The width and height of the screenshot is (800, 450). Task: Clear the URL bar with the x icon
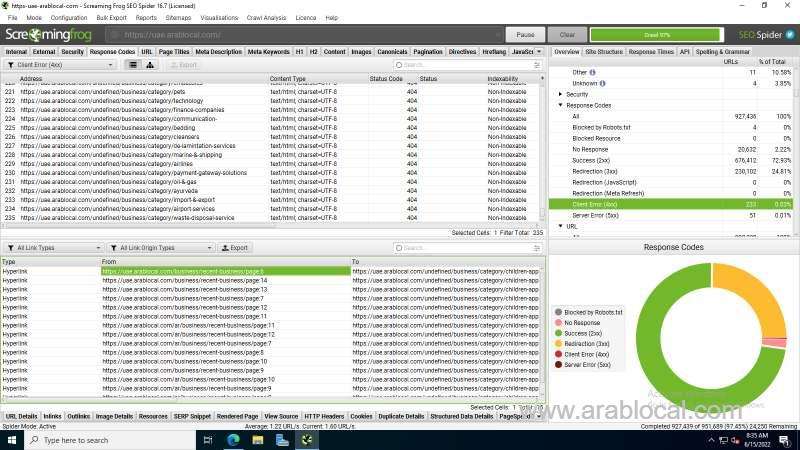pos(497,35)
